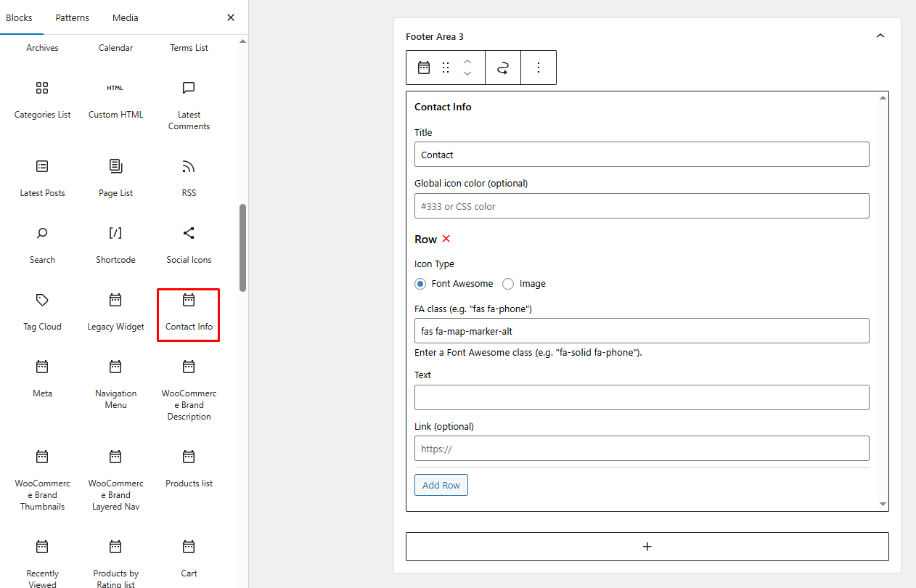The width and height of the screenshot is (916, 588).
Task: Select the Categories List block
Action: [42, 99]
